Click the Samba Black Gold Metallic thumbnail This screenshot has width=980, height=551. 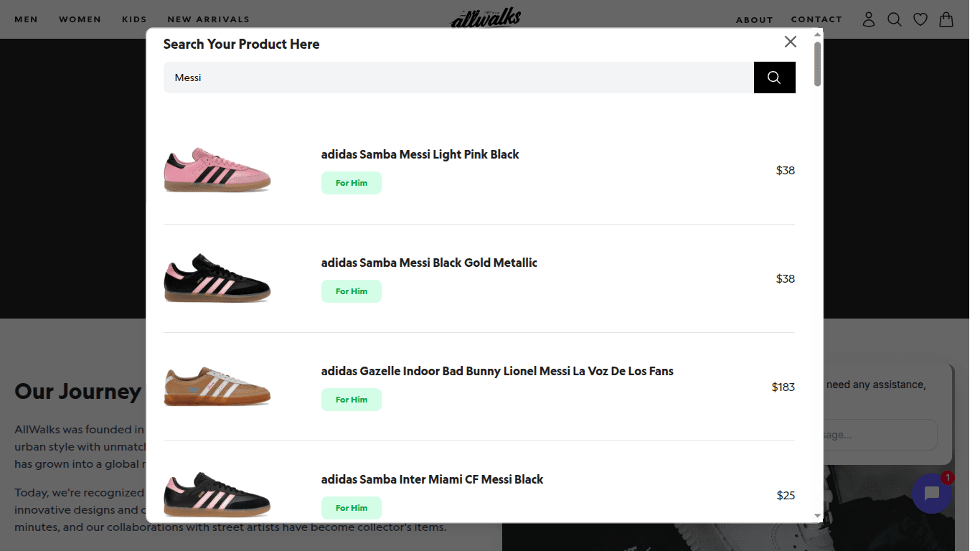point(217,278)
